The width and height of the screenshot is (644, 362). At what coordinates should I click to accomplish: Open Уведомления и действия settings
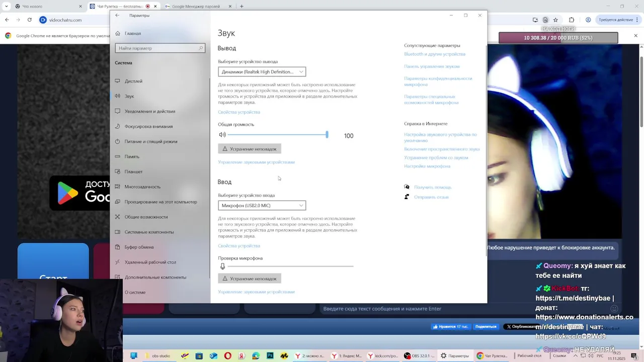[150, 111]
